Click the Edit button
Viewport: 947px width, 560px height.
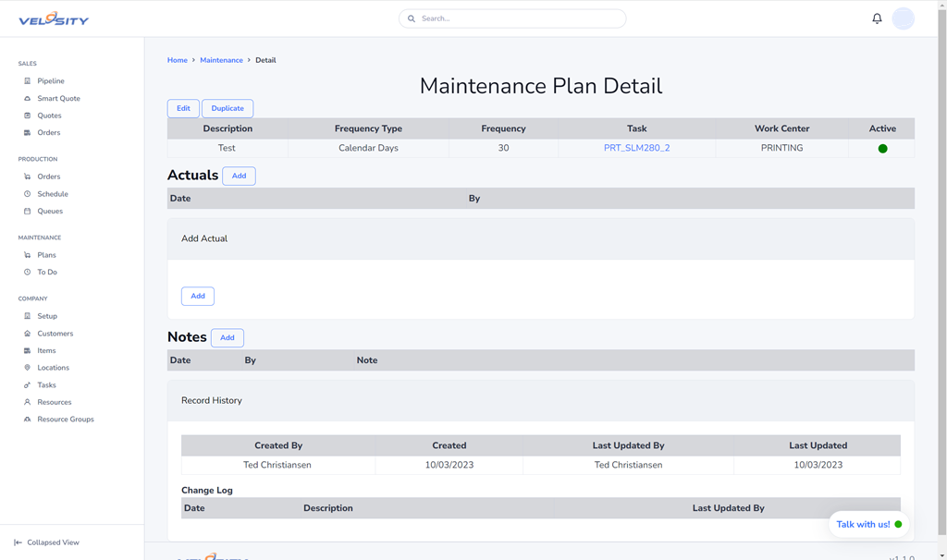pyautogui.click(x=183, y=108)
